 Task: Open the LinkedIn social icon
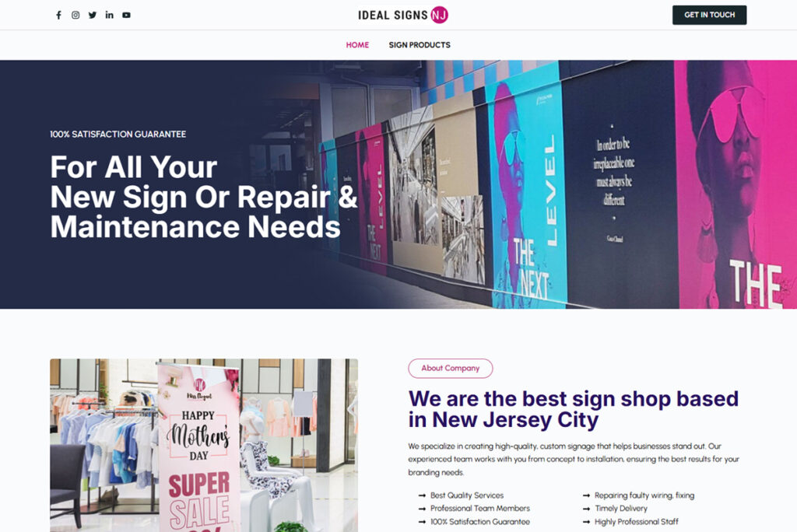[109, 16]
